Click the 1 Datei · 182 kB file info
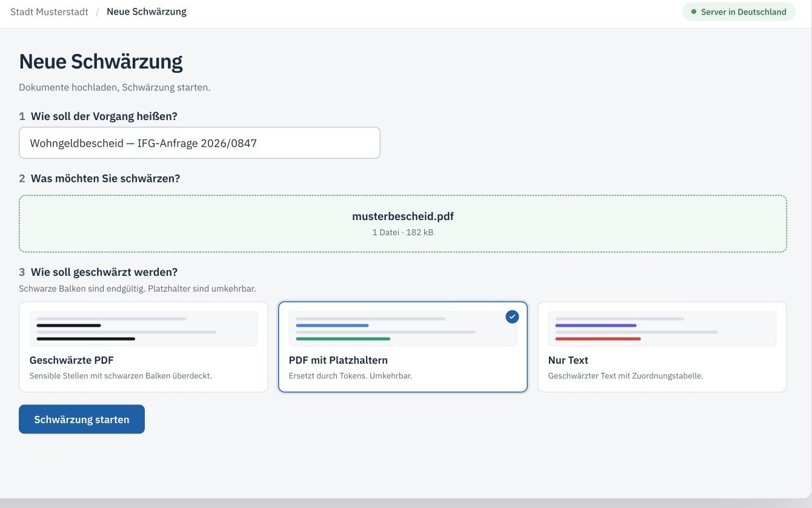The image size is (812, 508). (x=403, y=232)
